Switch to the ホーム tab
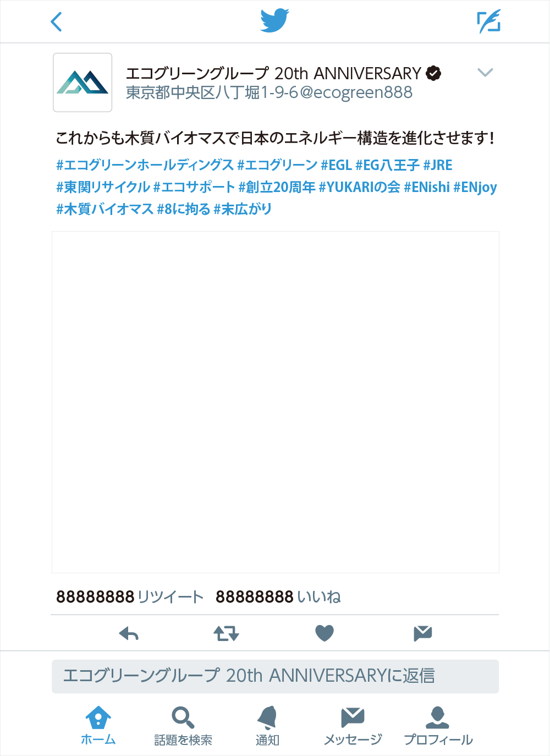The width and height of the screenshot is (550, 756). click(98, 726)
